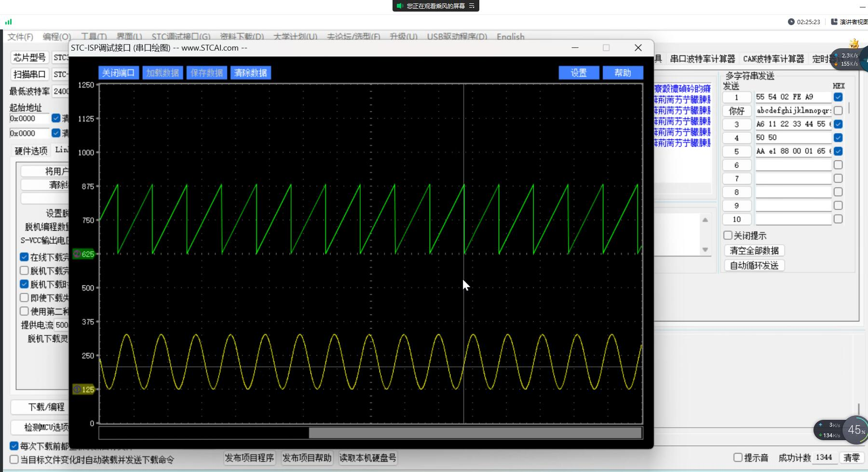
Task: Switch to 硬件选项 tab
Action: pyautogui.click(x=31, y=151)
